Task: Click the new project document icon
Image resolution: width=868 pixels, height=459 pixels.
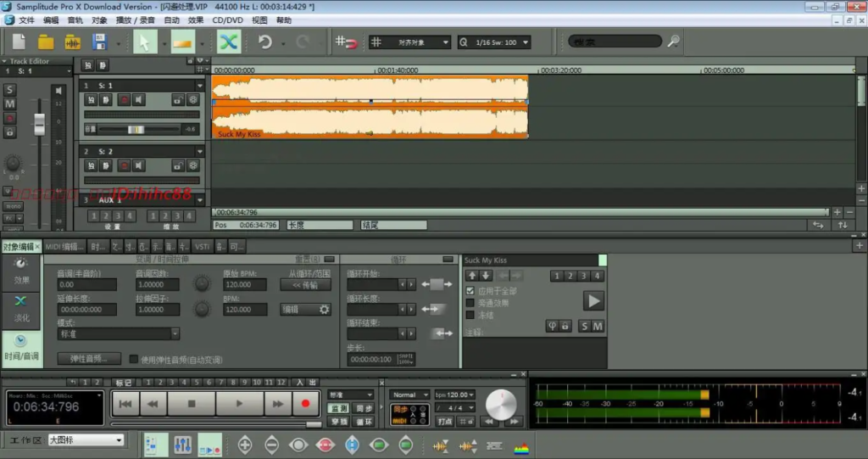Action: [19, 42]
